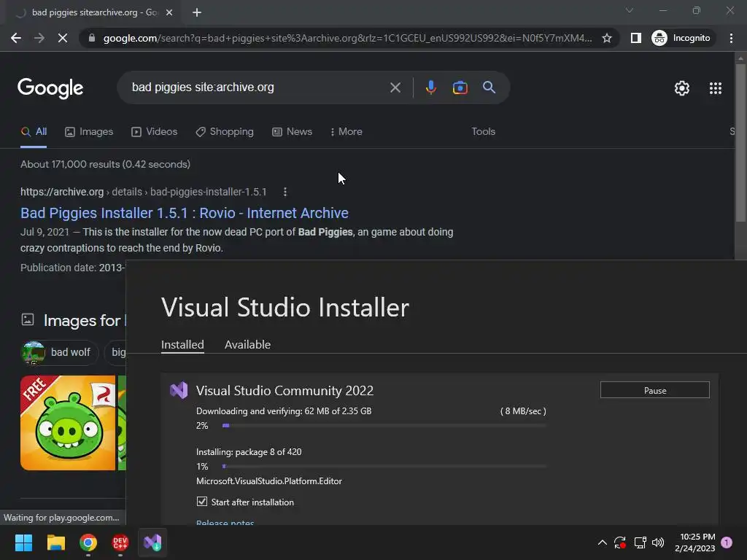Viewport: 747px width, 560px height.
Task: Switch to the Installed tab in Visual Studio Installer
Action: pyautogui.click(x=182, y=345)
